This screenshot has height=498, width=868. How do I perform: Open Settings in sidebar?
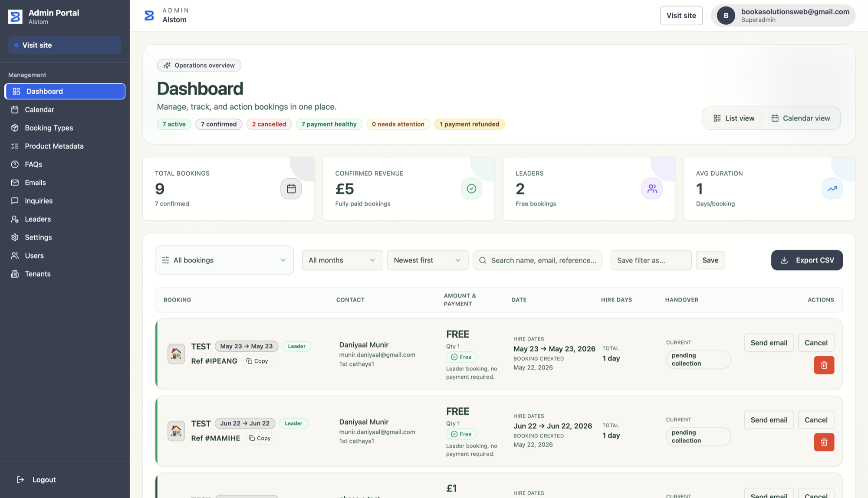[x=65, y=237]
